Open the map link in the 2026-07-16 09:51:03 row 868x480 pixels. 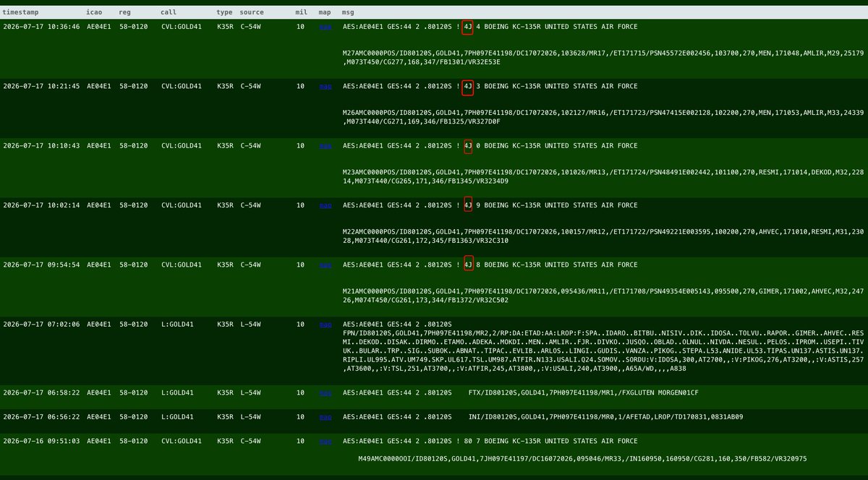[x=325, y=440]
